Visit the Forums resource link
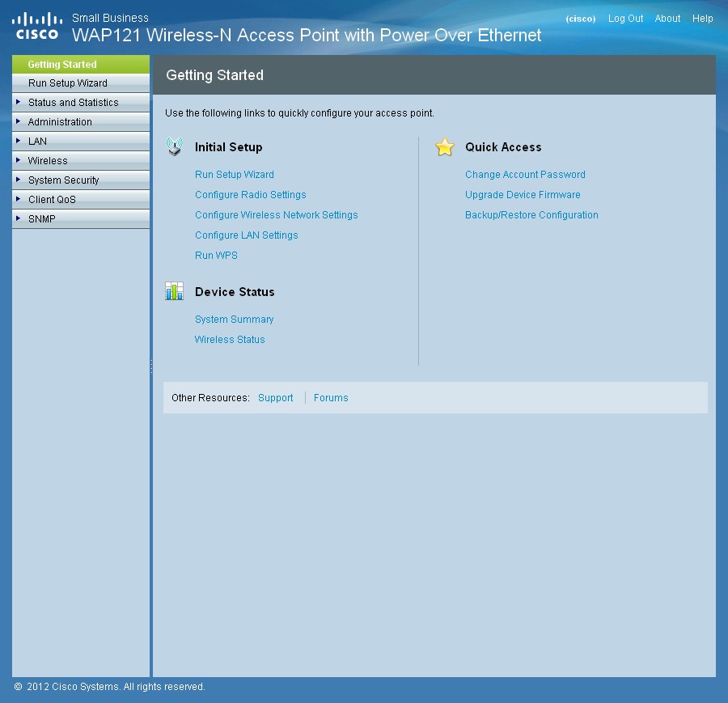This screenshot has width=728, height=703. (331, 398)
